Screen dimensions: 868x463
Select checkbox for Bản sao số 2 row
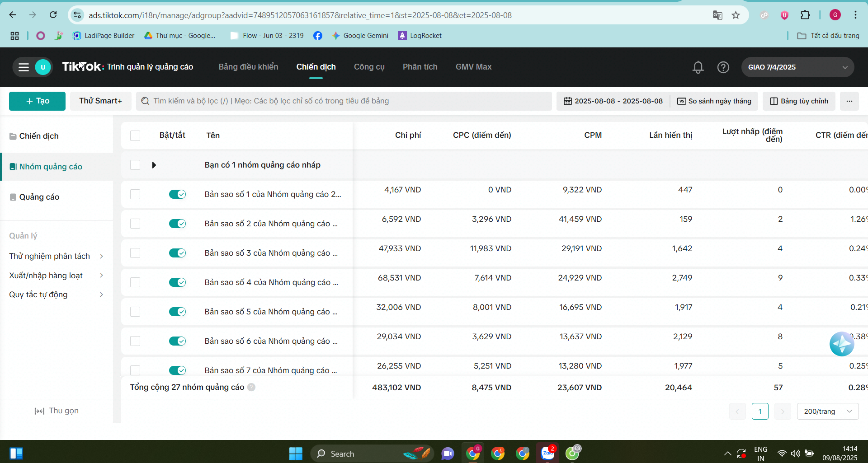pyautogui.click(x=135, y=224)
